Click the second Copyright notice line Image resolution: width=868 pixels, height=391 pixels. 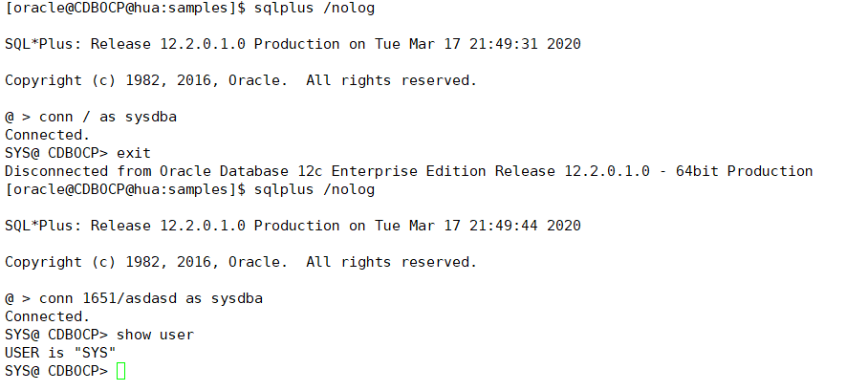point(241,262)
